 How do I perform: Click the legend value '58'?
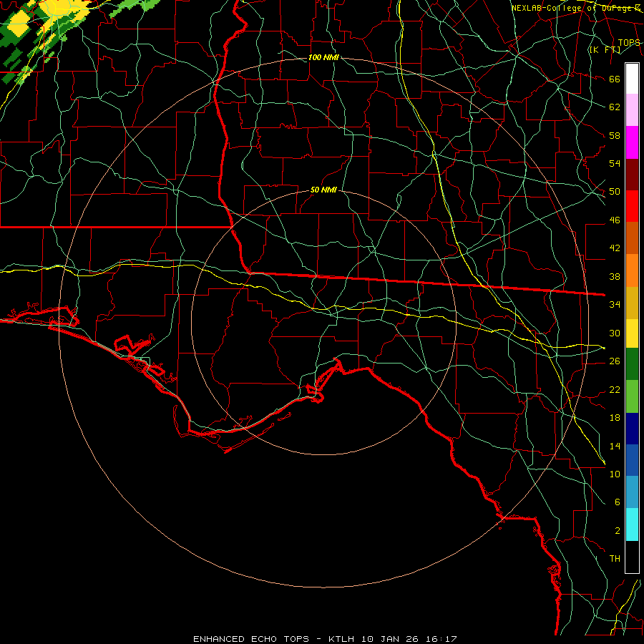click(615, 135)
